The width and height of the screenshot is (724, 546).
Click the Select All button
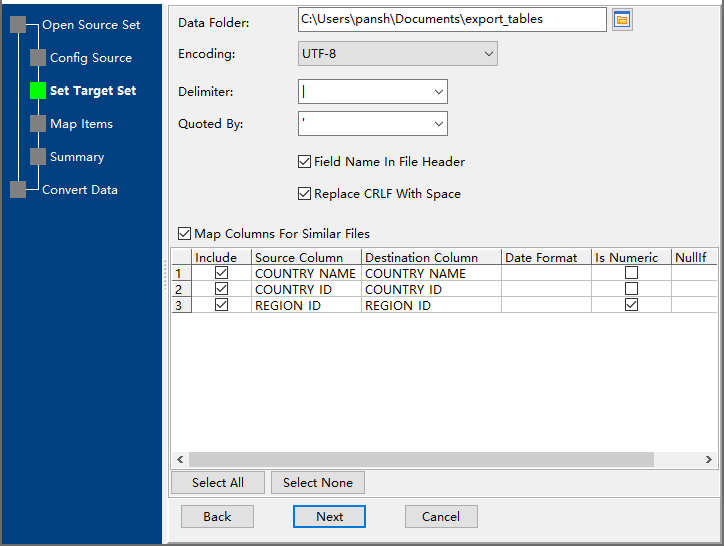coord(217,483)
